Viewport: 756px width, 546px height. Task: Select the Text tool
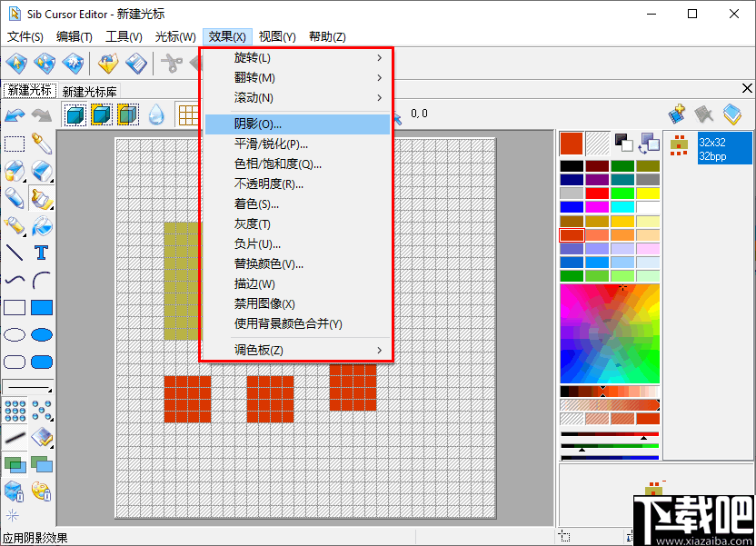pyautogui.click(x=40, y=254)
